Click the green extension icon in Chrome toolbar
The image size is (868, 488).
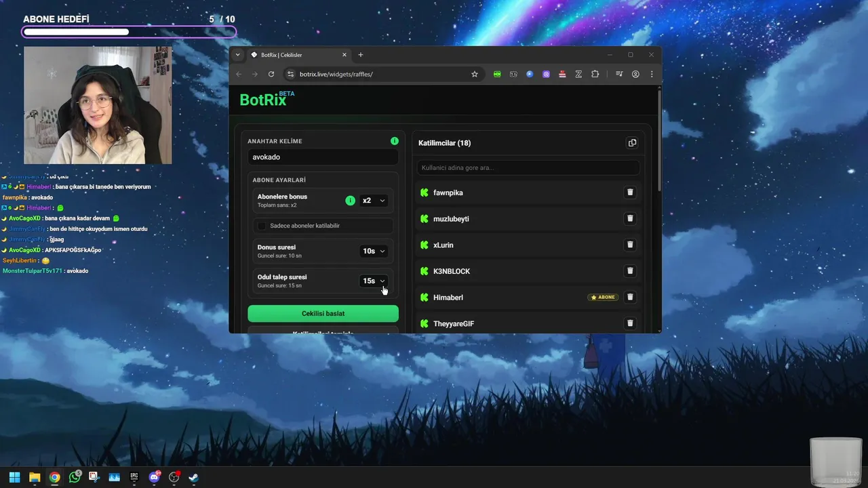(497, 74)
